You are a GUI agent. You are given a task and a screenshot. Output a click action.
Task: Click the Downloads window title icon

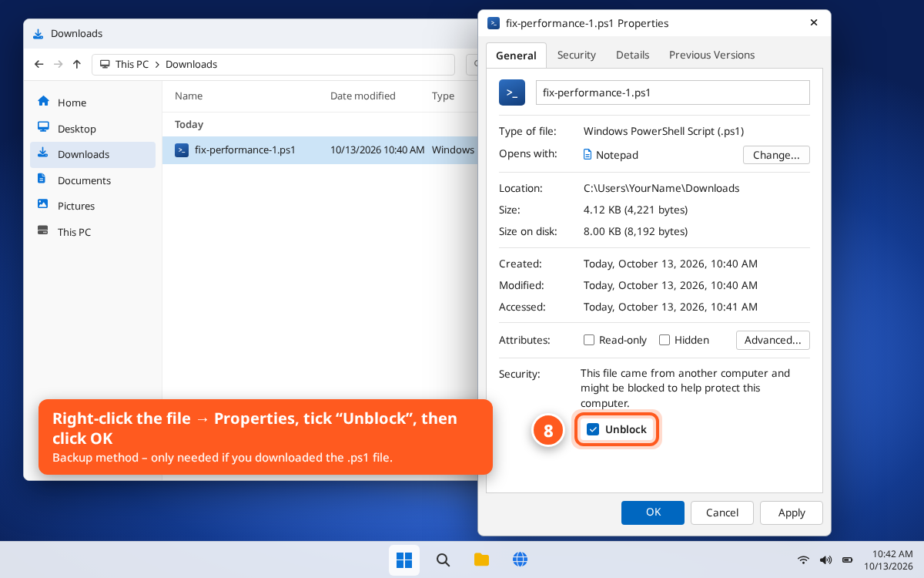click(38, 34)
